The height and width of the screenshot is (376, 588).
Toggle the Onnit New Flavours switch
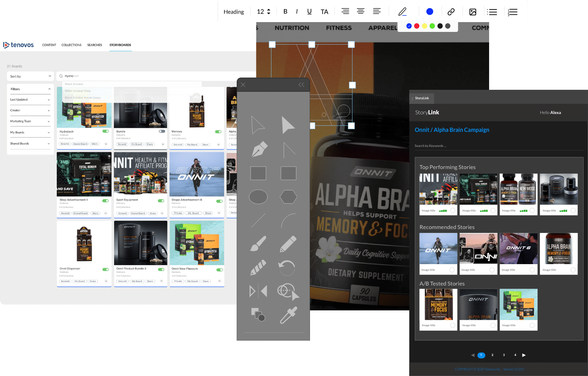pyautogui.click(x=219, y=270)
